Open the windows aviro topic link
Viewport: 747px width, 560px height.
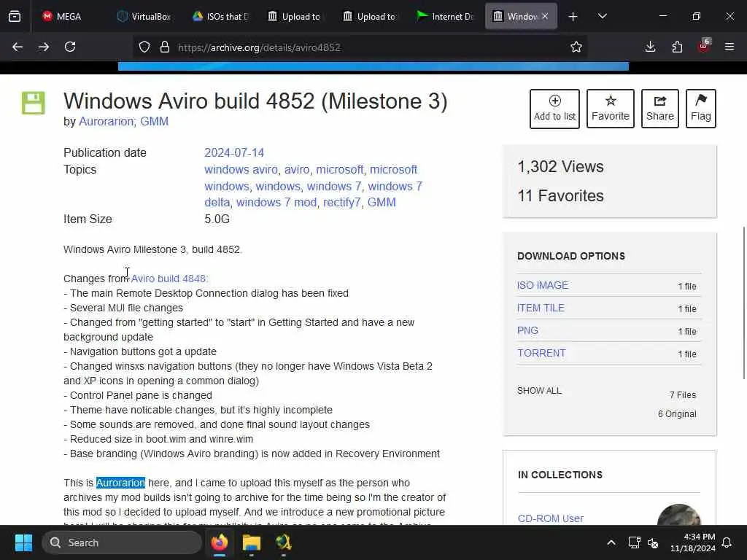coord(241,169)
